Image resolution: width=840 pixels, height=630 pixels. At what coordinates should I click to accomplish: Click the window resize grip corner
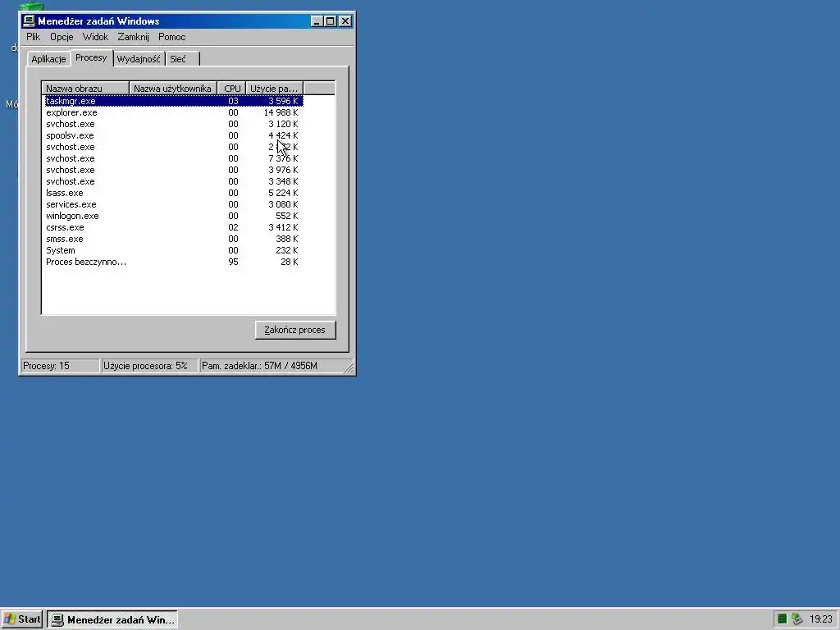[x=349, y=367]
